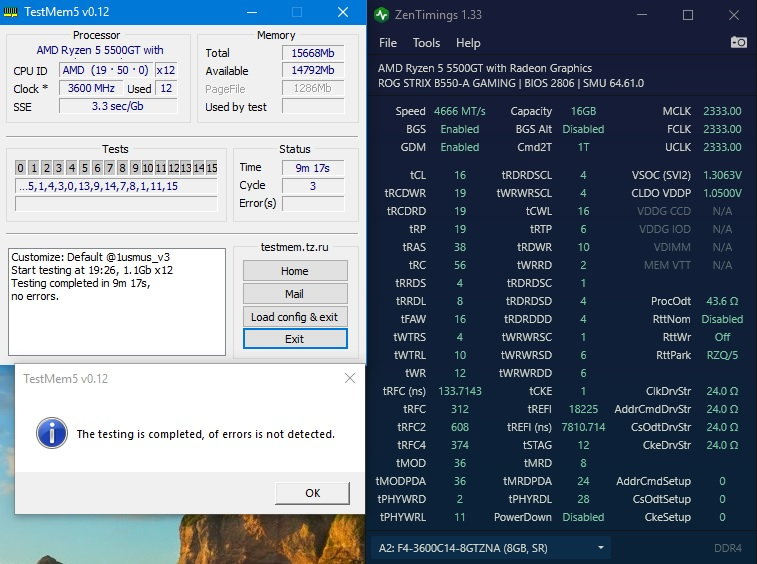Click the Cycle value 3 field
757x564 pixels.
[313, 186]
